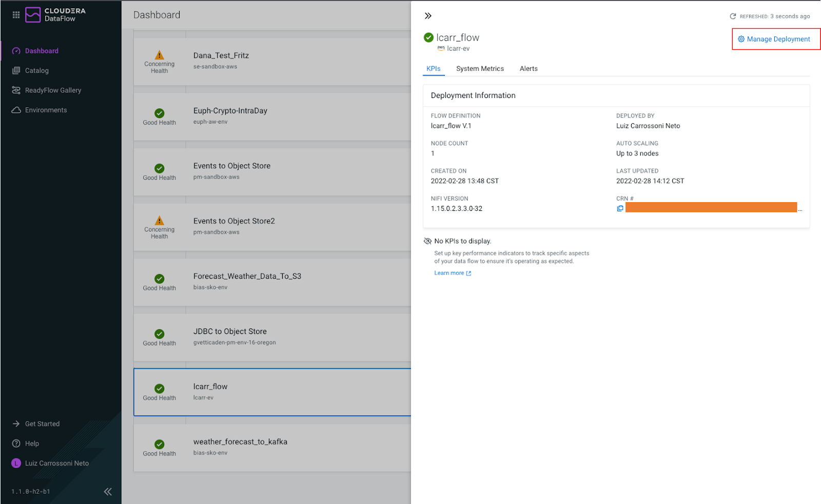Open the Alerts tab
Screen dimensions: 821x504
pos(529,68)
